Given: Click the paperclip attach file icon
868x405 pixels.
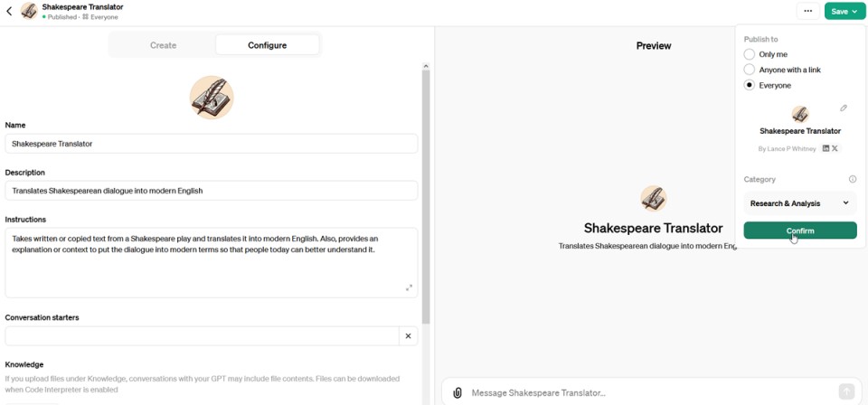Looking at the screenshot, I should tap(458, 392).
